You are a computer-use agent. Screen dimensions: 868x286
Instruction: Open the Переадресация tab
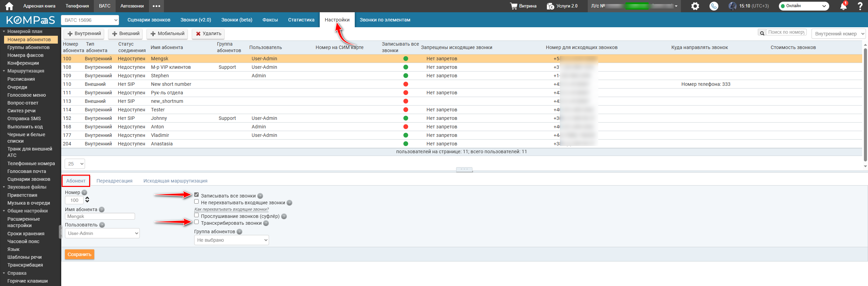(x=114, y=181)
